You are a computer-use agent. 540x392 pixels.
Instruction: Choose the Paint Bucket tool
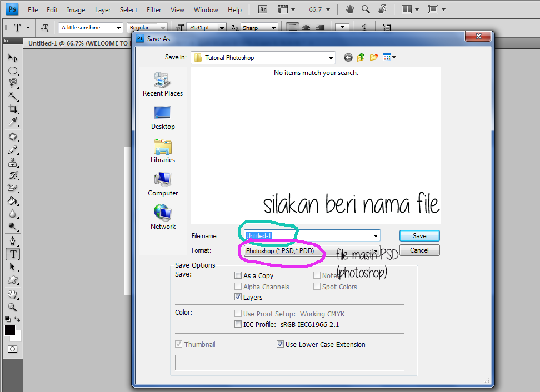(x=12, y=201)
